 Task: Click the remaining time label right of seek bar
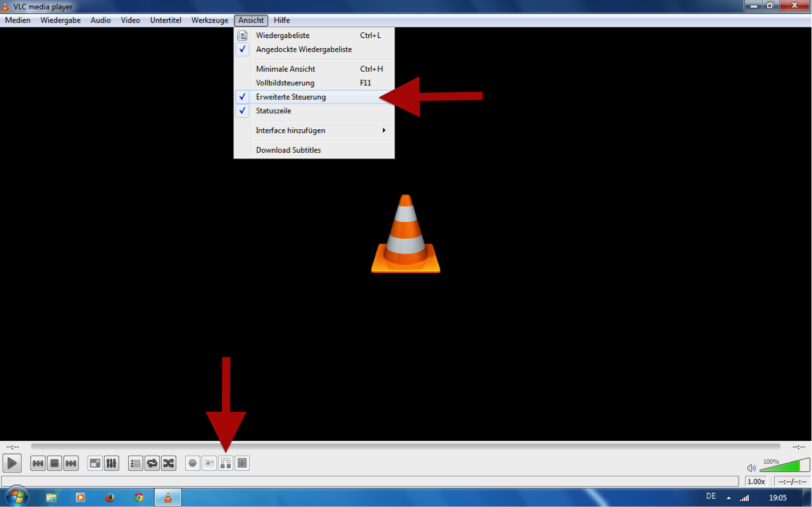(x=799, y=447)
